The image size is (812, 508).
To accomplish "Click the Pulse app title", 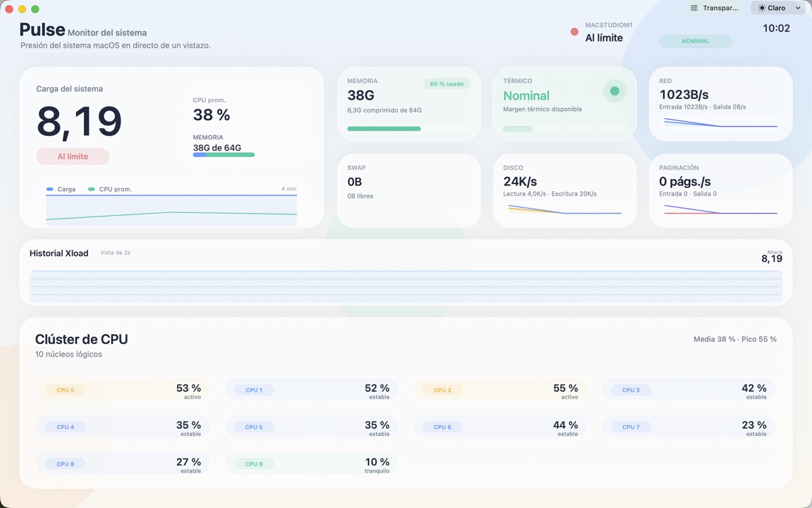I will 42,29.
